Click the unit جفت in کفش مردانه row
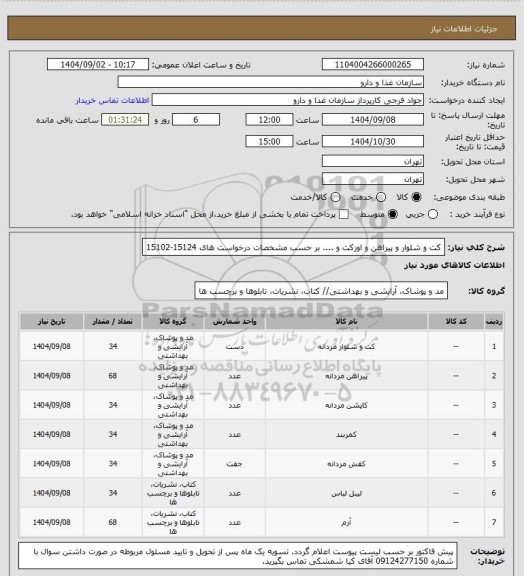The image size is (524, 576). (235, 464)
